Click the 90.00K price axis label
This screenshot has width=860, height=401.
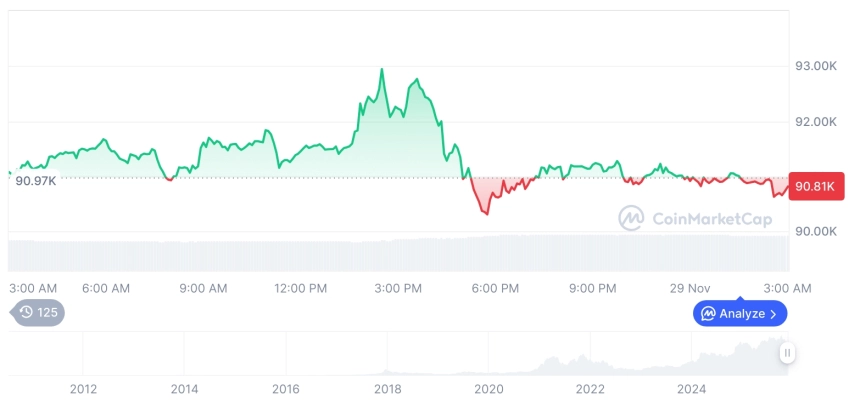coord(815,231)
